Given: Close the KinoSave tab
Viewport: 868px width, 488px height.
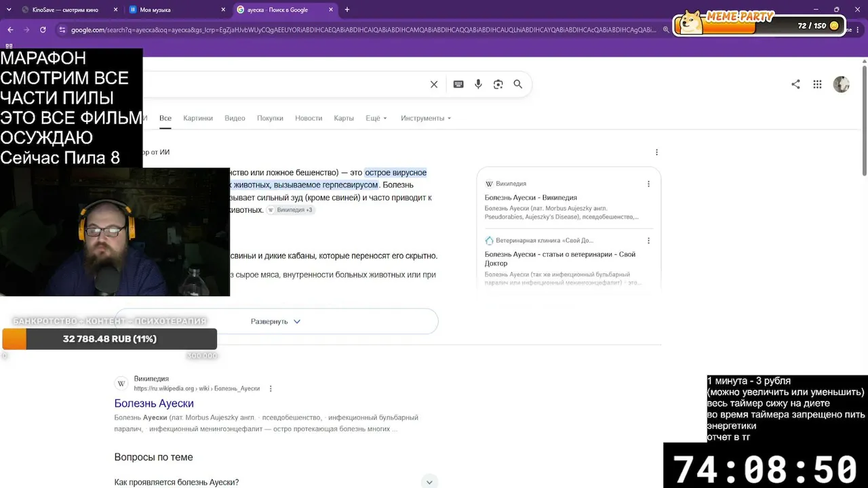Looking at the screenshot, I should pyautogui.click(x=115, y=9).
